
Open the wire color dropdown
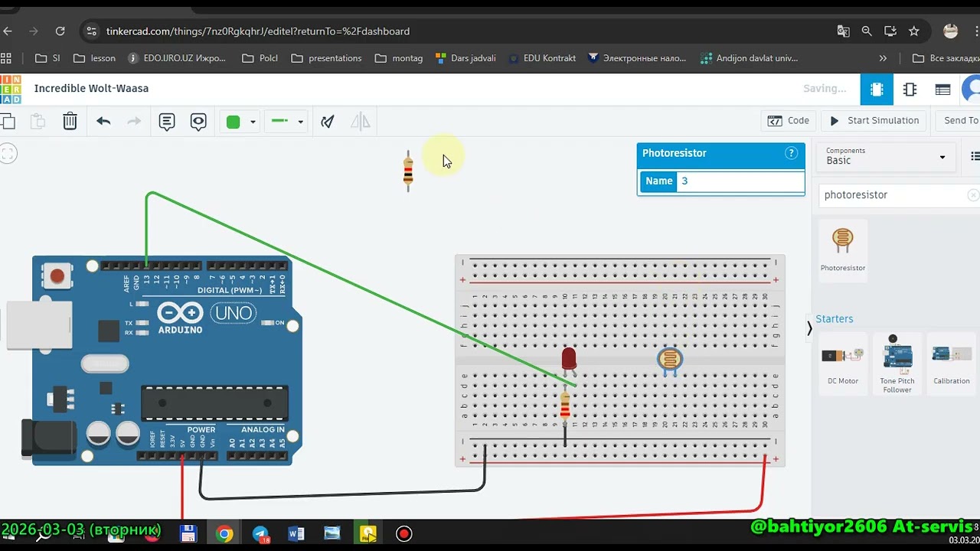[x=240, y=122]
